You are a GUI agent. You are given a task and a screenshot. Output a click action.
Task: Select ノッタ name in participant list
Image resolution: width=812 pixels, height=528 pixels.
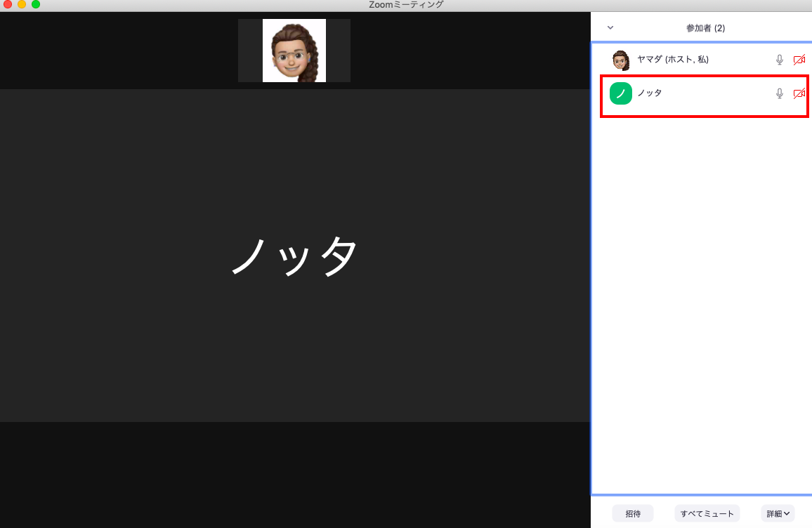pyautogui.click(x=650, y=93)
